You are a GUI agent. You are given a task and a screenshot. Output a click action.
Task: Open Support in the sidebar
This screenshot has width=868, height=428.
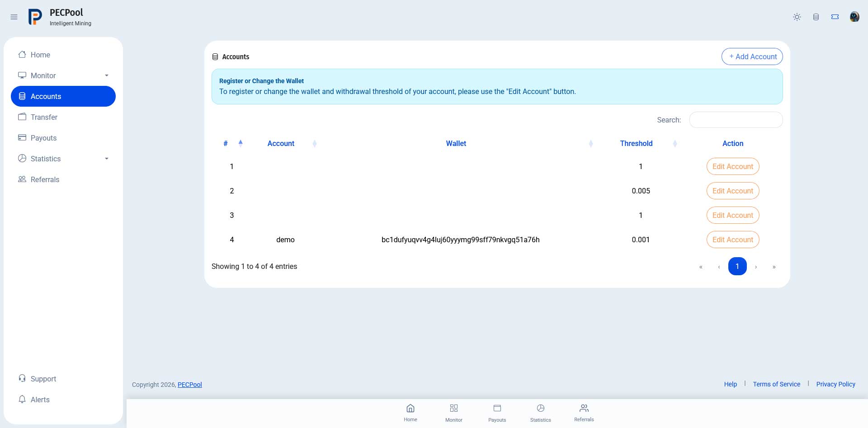click(63, 379)
